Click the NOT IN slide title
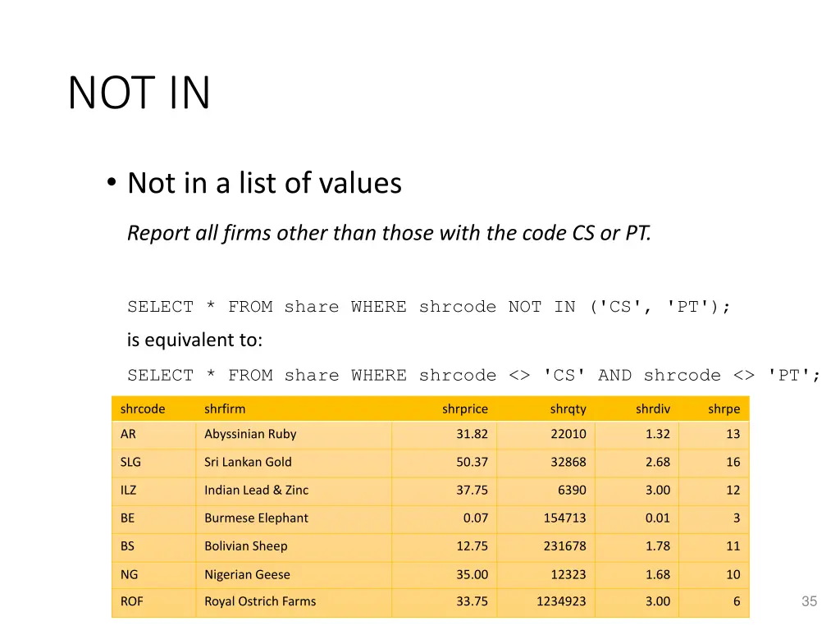 139,93
